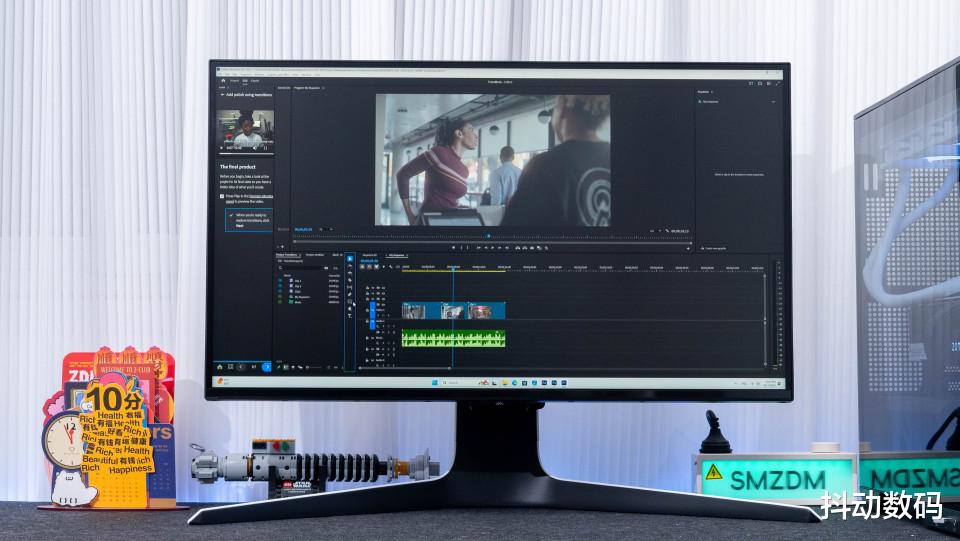960x541 pixels.
Task: Select the first video clip in timeline
Action: point(421,311)
